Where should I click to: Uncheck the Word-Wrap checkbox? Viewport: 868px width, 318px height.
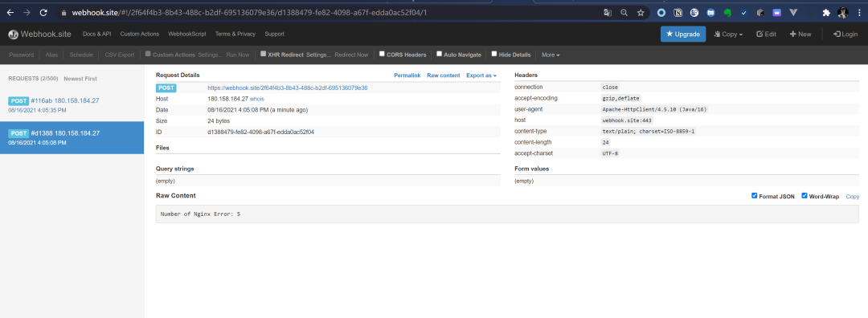[x=805, y=196]
